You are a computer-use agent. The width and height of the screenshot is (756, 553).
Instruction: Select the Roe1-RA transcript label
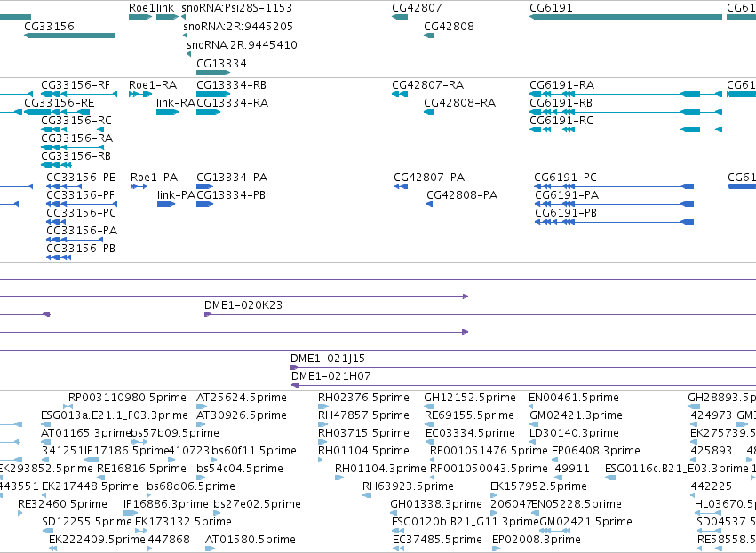(153, 85)
